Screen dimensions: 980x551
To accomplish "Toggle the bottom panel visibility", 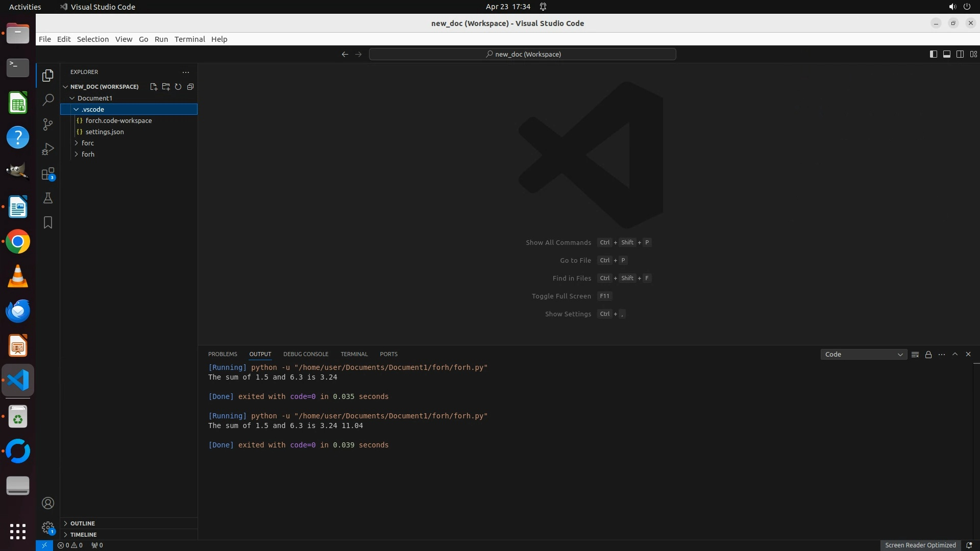I will (946, 54).
